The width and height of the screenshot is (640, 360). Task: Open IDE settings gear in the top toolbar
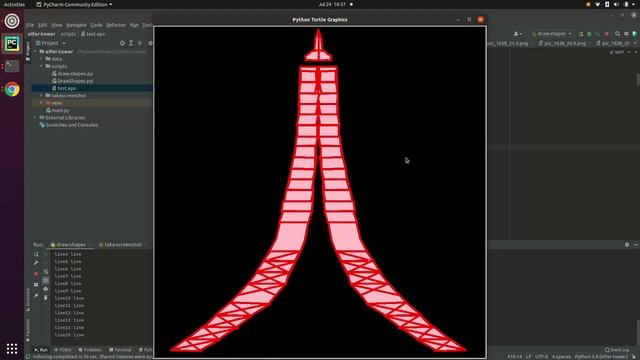(626, 34)
